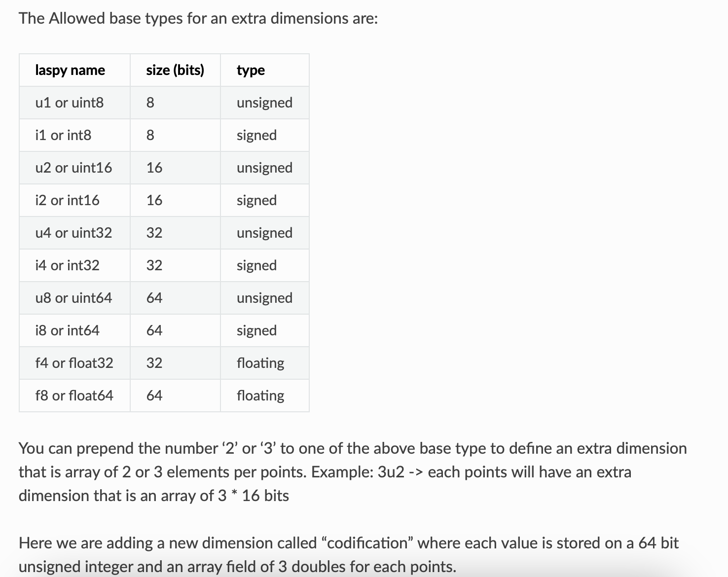Select the 'i1 or int8' table cell
Viewport: 728px width, 577px height.
point(63,135)
